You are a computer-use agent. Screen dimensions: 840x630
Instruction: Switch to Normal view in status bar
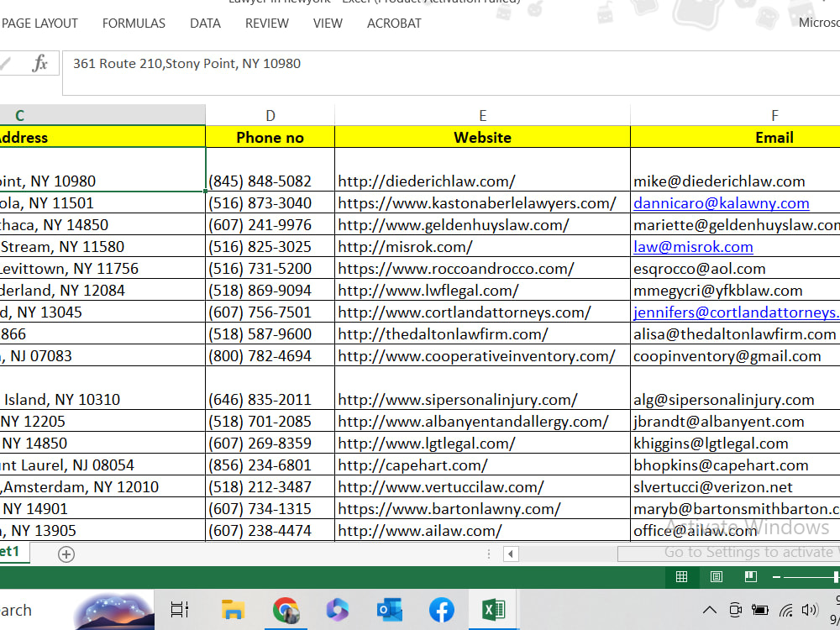click(x=681, y=576)
